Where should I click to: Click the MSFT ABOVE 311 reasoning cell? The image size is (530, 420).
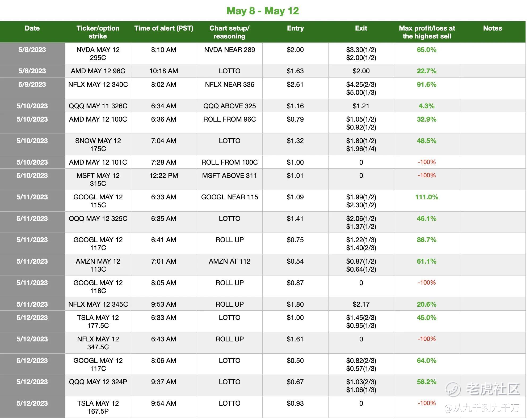click(x=229, y=176)
